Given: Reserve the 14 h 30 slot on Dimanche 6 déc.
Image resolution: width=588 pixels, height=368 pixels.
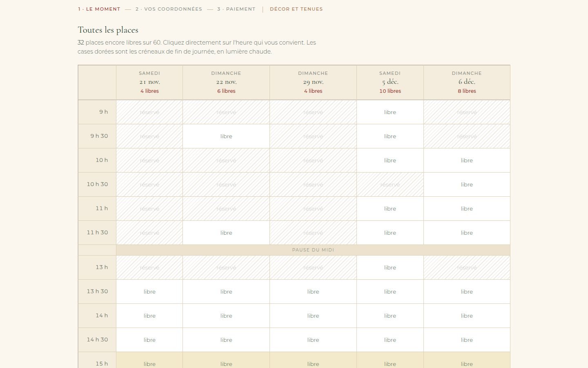Looking at the screenshot, I should point(467,340).
